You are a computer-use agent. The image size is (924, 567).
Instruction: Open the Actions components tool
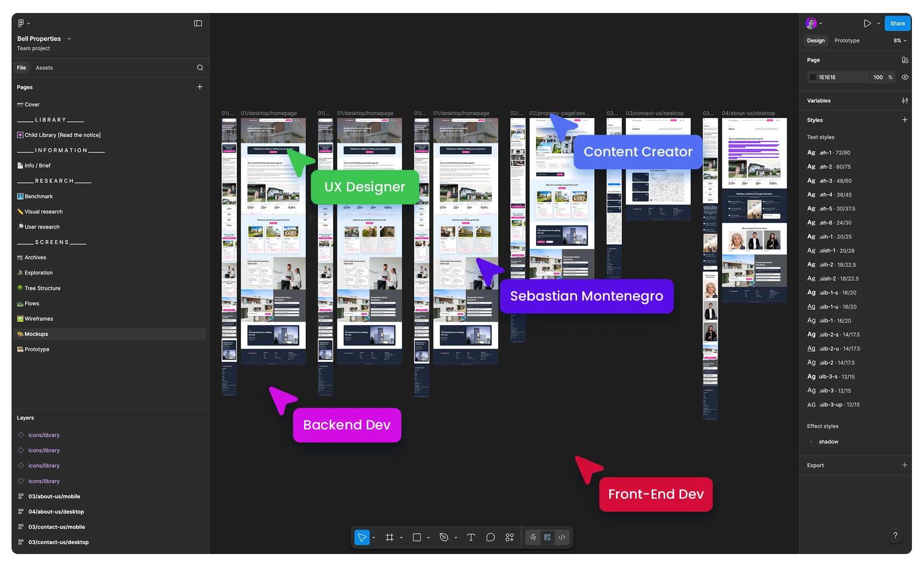pyautogui.click(x=510, y=537)
